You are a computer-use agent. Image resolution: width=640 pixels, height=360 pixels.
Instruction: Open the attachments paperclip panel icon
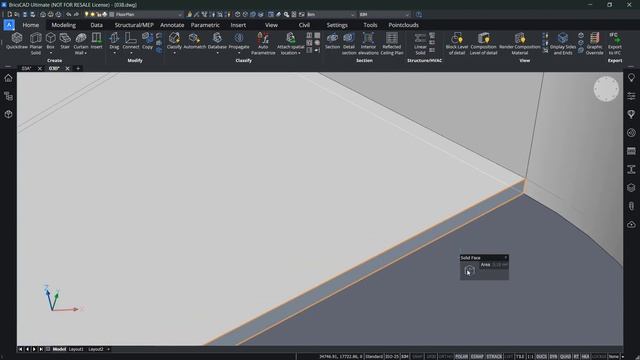pyautogui.click(x=631, y=206)
